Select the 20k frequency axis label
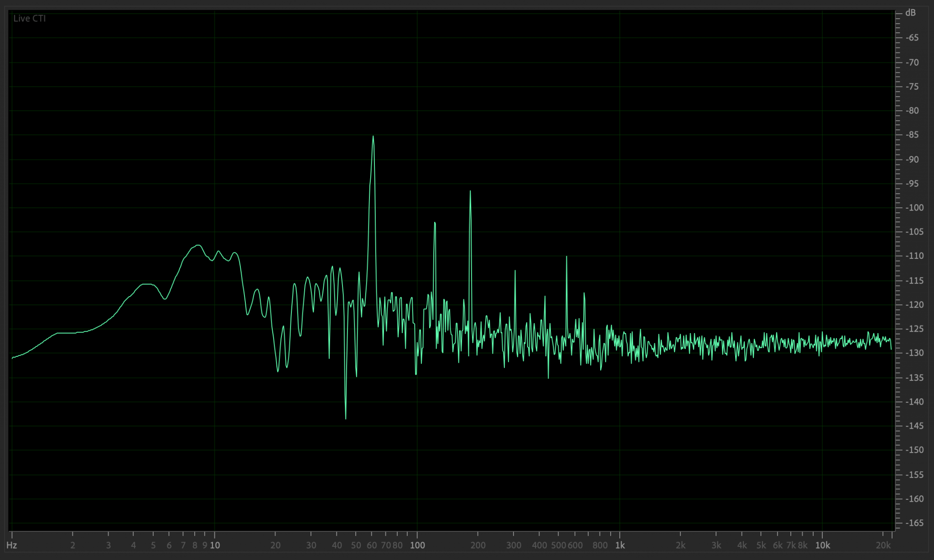 click(883, 545)
